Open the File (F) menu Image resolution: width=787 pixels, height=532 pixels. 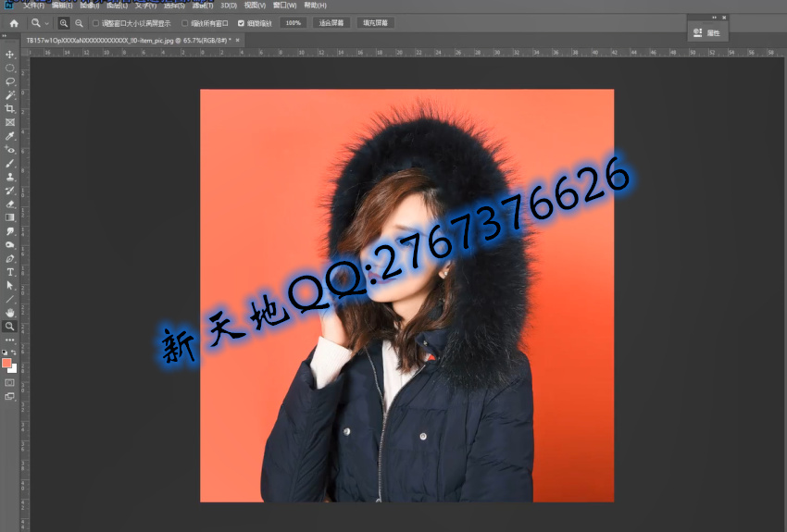click(33, 5)
